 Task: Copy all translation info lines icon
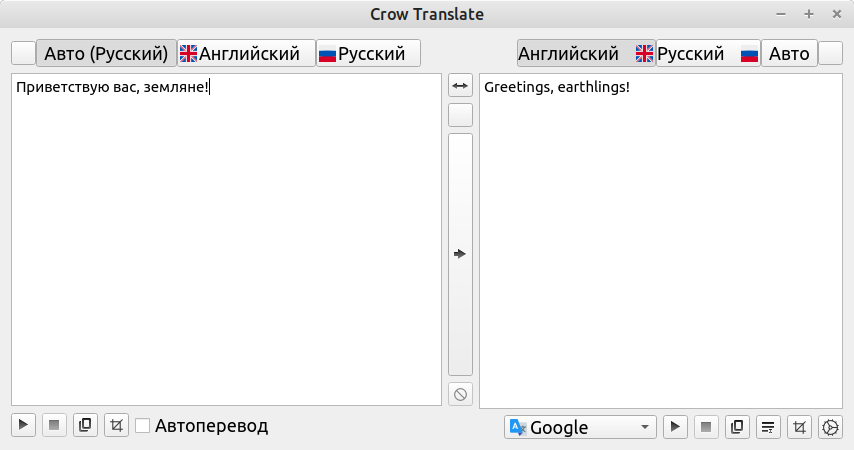pyautogui.click(x=768, y=427)
